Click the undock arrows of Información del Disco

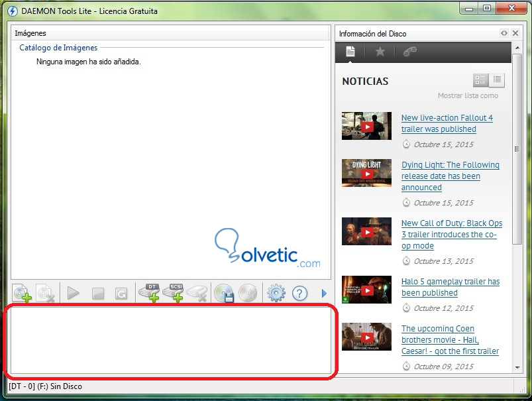coord(504,33)
